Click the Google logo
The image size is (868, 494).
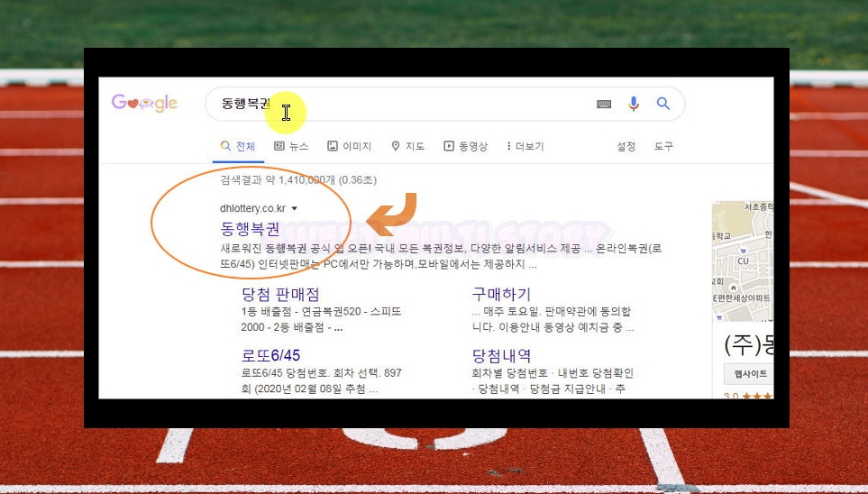pyautogui.click(x=144, y=104)
